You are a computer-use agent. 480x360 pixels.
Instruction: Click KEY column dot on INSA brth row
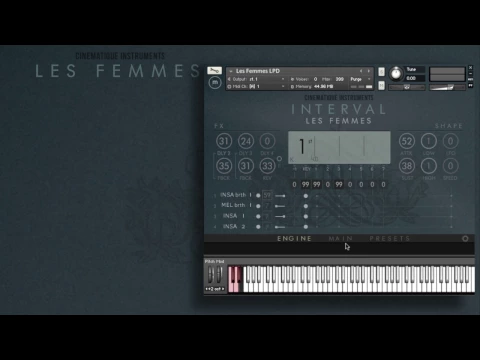306,196
